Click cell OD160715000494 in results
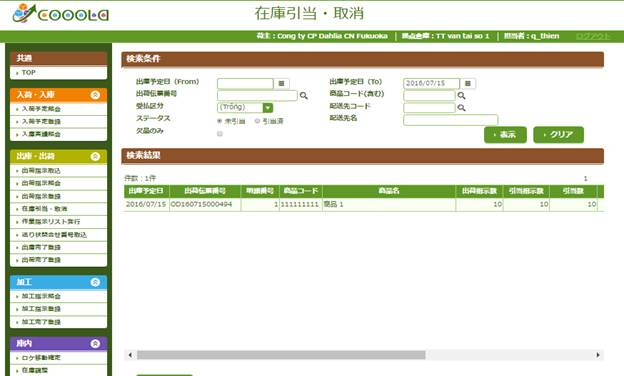This screenshot has width=624, height=376. click(x=205, y=205)
